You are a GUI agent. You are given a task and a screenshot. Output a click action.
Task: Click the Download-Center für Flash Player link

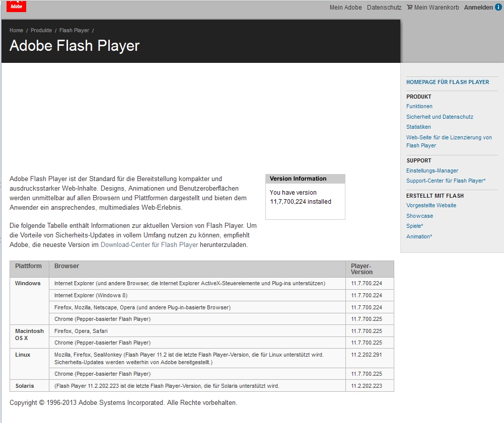pos(149,245)
